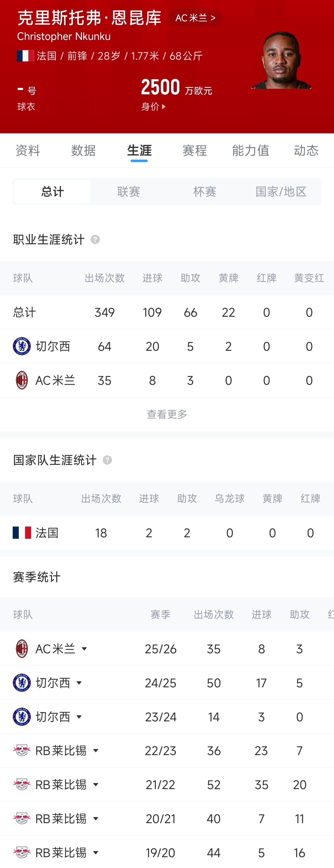Open AC米兰 team page button
The height and width of the screenshot is (868, 334).
click(x=195, y=18)
